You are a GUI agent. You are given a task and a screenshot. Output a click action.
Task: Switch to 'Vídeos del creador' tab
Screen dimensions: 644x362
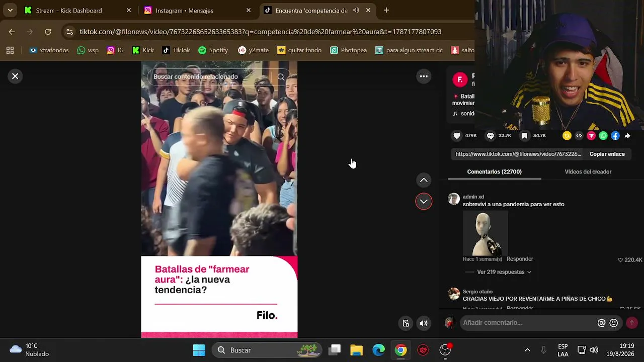(x=588, y=172)
